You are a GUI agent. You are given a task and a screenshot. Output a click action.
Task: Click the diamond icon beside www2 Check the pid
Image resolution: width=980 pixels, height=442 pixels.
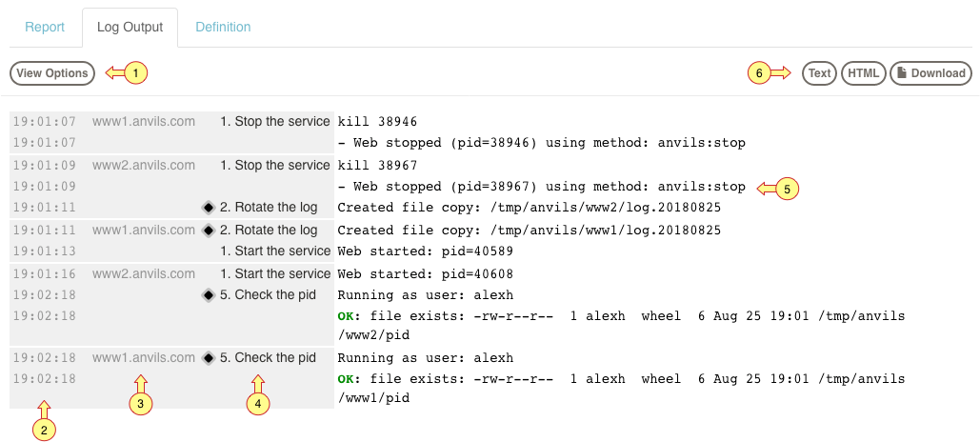pyautogui.click(x=209, y=295)
